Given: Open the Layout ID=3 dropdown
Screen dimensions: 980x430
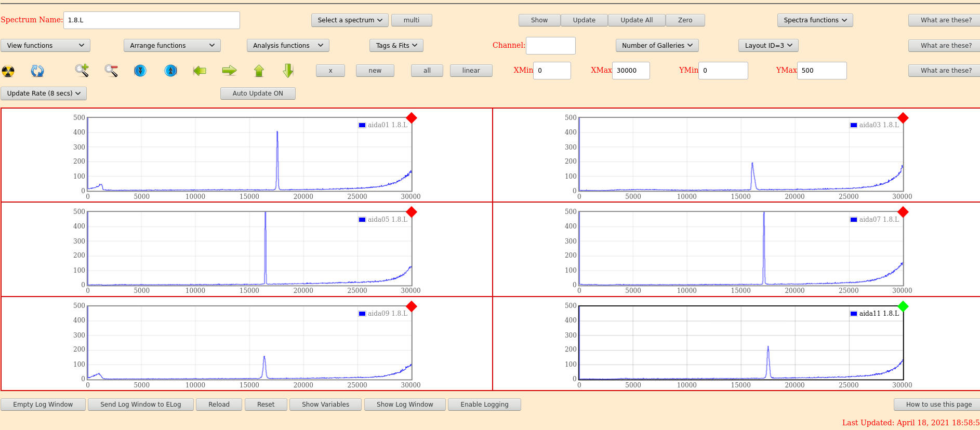Looking at the screenshot, I should click(x=769, y=46).
